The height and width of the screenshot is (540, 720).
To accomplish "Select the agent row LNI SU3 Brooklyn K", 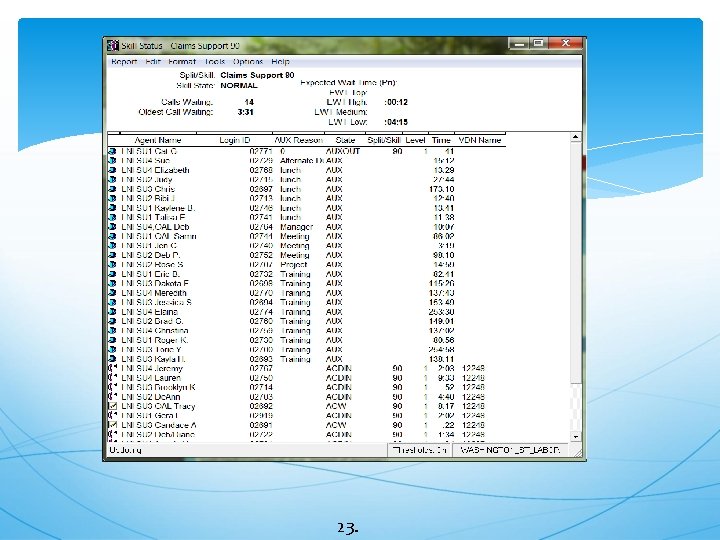I will (x=306, y=387).
